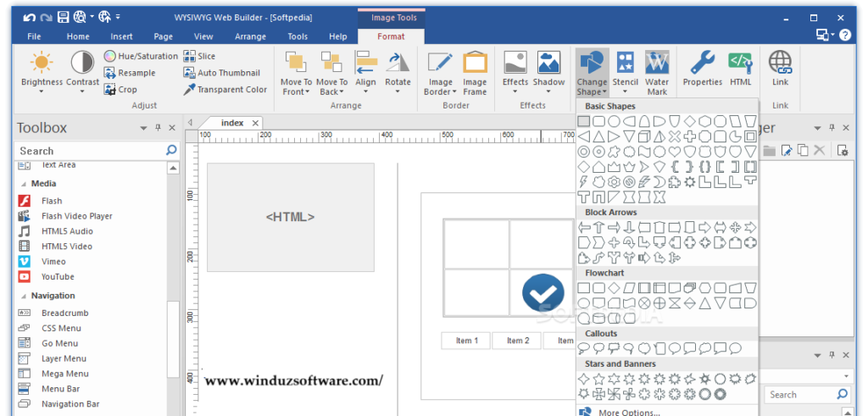Switch to the Home ribbon tab

click(x=78, y=36)
